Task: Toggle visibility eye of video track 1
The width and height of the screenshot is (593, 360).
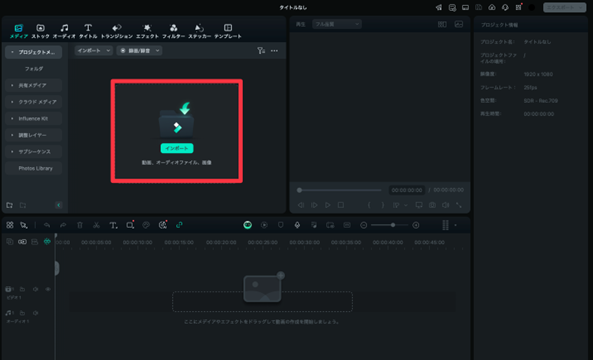Action: (x=48, y=289)
